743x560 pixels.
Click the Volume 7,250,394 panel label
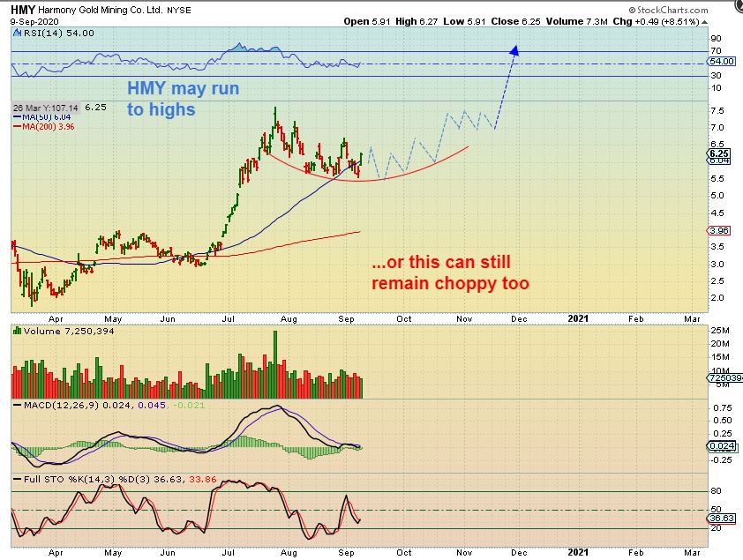(x=69, y=331)
